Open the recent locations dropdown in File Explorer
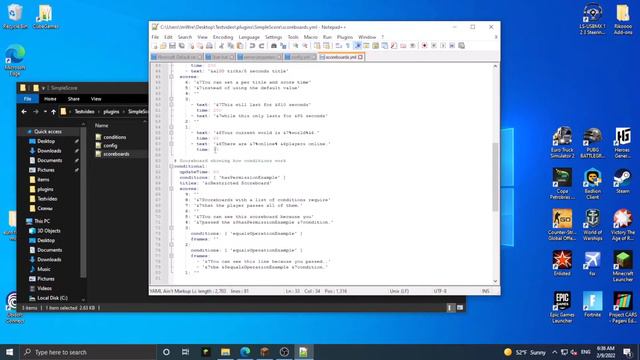Screen dimensions: 640x360 [45, 111]
